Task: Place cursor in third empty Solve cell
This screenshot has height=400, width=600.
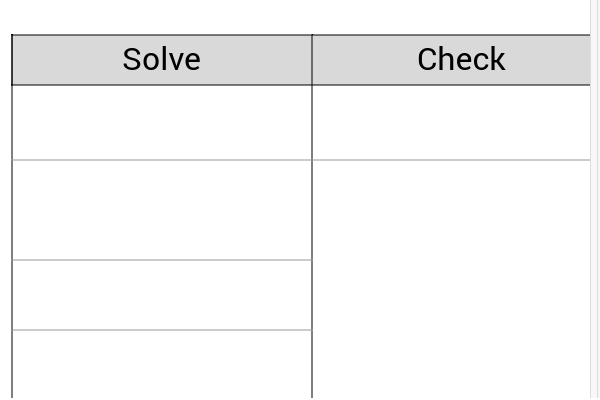Action: [162, 295]
